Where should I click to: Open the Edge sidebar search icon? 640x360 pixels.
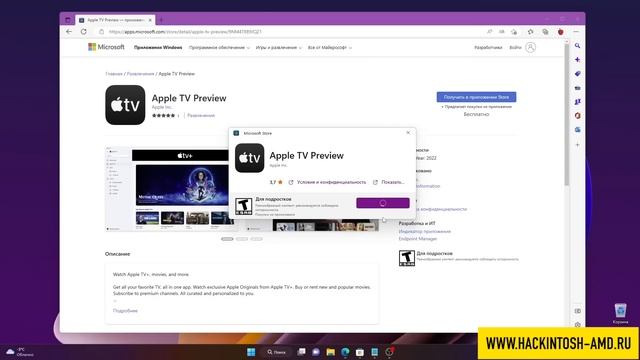578,46
